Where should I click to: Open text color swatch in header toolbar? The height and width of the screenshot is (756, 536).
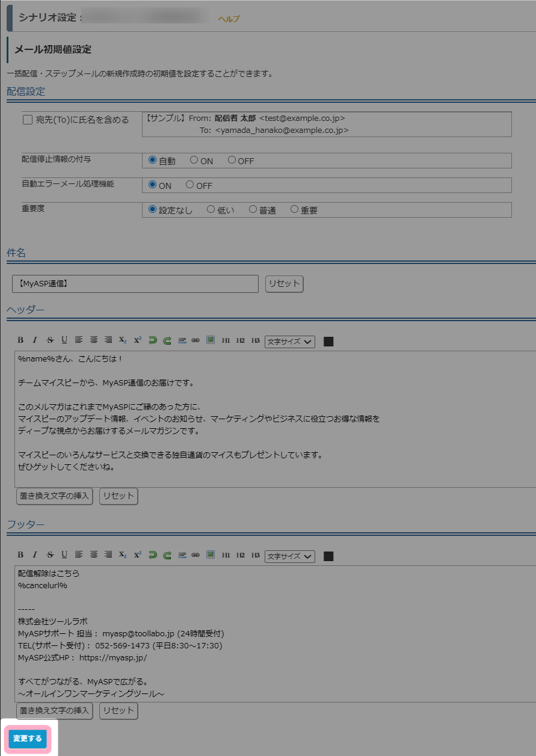pos(328,341)
